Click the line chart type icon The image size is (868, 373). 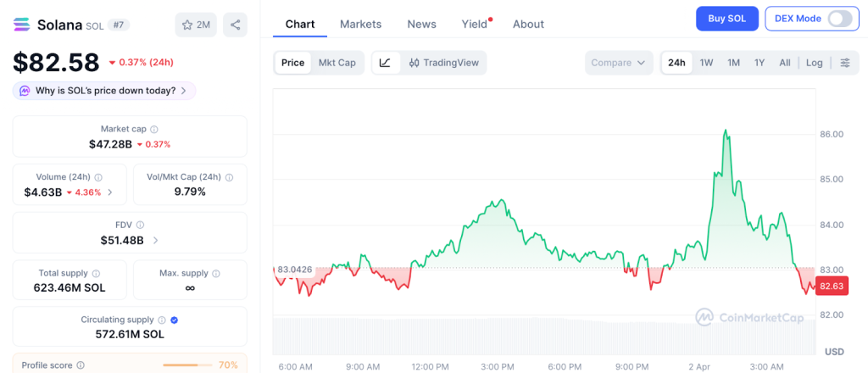[x=385, y=63]
